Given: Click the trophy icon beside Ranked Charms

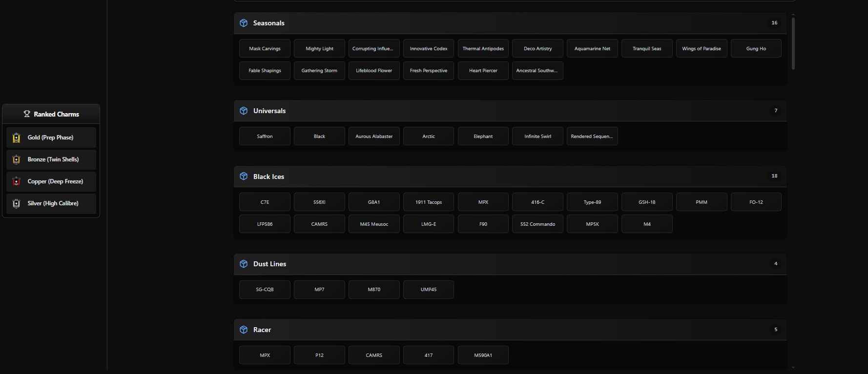Looking at the screenshot, I should (x=27, y=114).
